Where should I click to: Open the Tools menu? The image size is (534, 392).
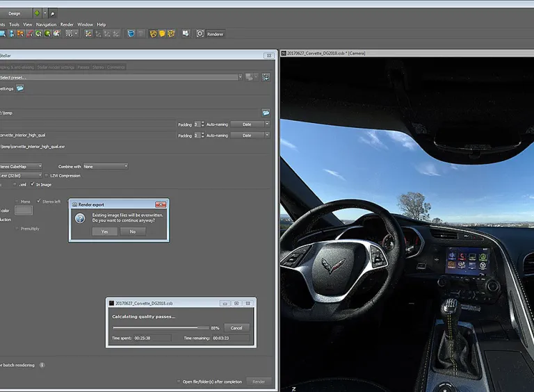point(14,24)
